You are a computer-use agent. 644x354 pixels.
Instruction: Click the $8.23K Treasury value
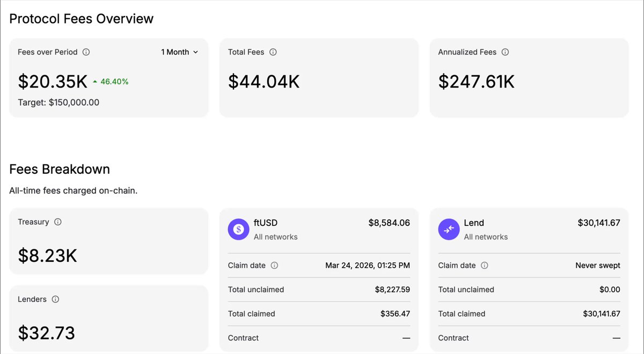pyautogui.click(x=48, y=256)
